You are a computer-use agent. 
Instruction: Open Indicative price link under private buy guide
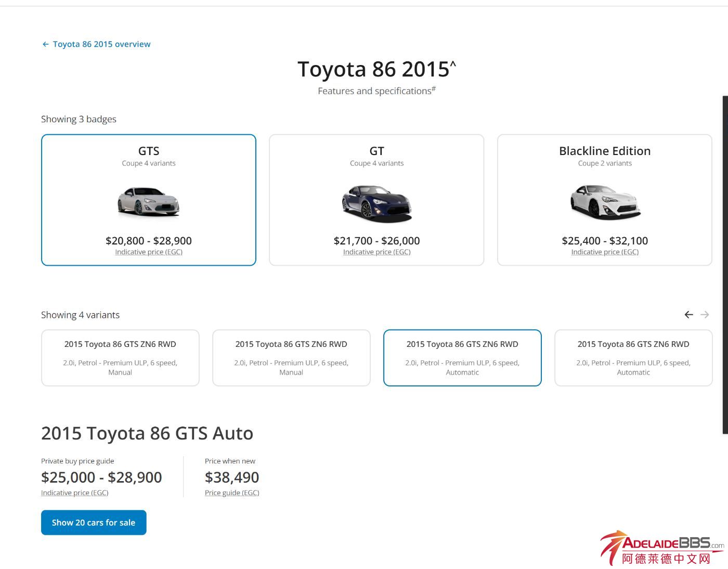74,493
